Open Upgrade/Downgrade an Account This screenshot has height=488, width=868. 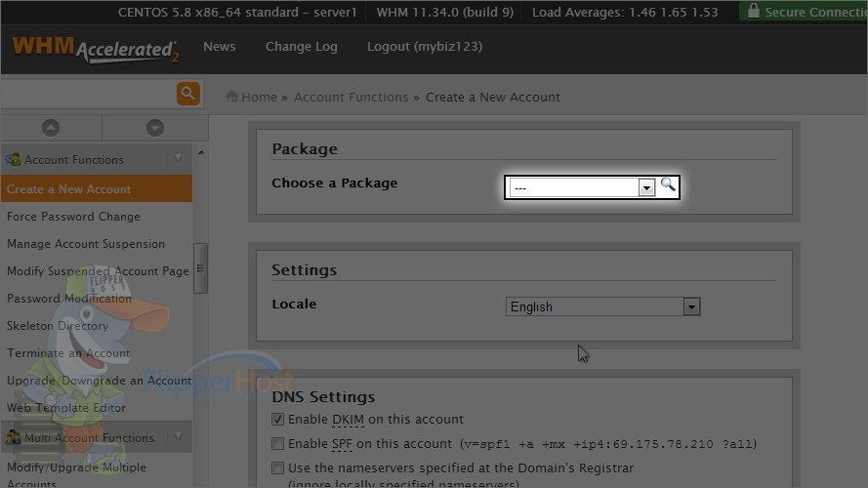click(99, 381)
